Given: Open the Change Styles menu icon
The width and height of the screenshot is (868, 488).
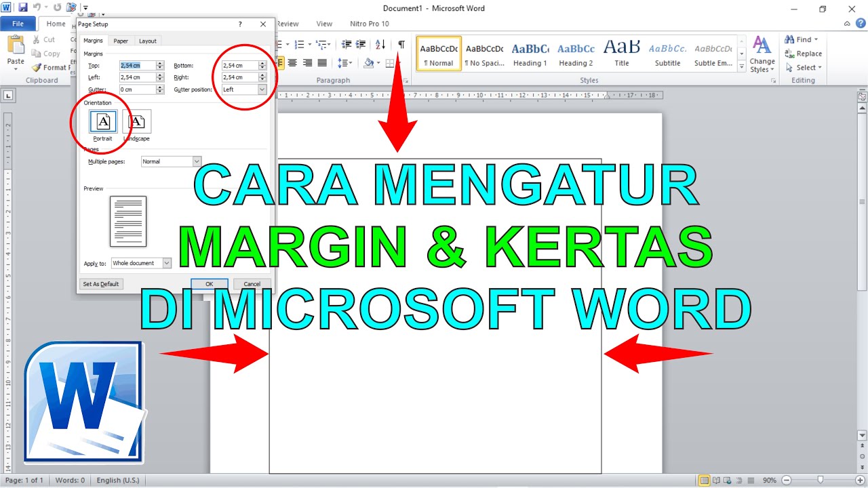Looking at the screenshot, I should pyautogui.click(x=762, y=46).
